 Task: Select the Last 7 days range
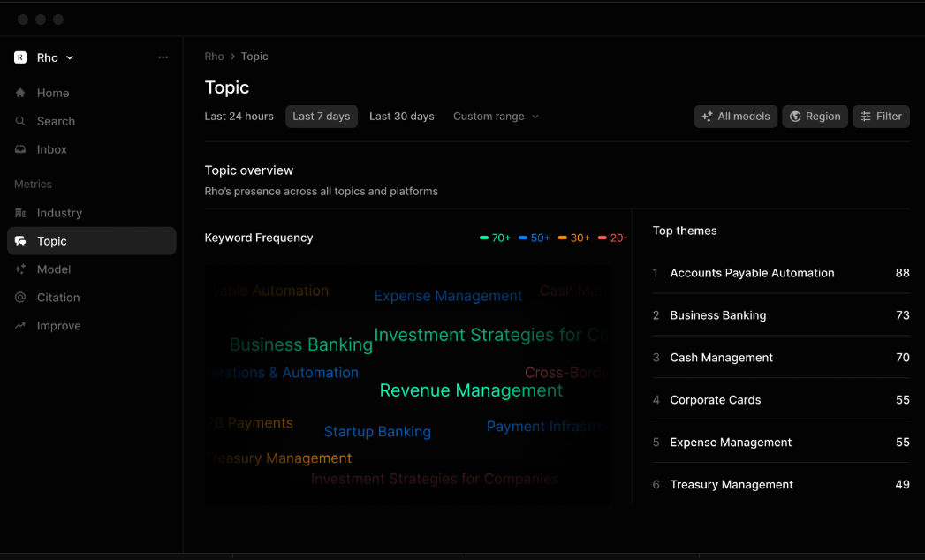(x=322, y=117)
